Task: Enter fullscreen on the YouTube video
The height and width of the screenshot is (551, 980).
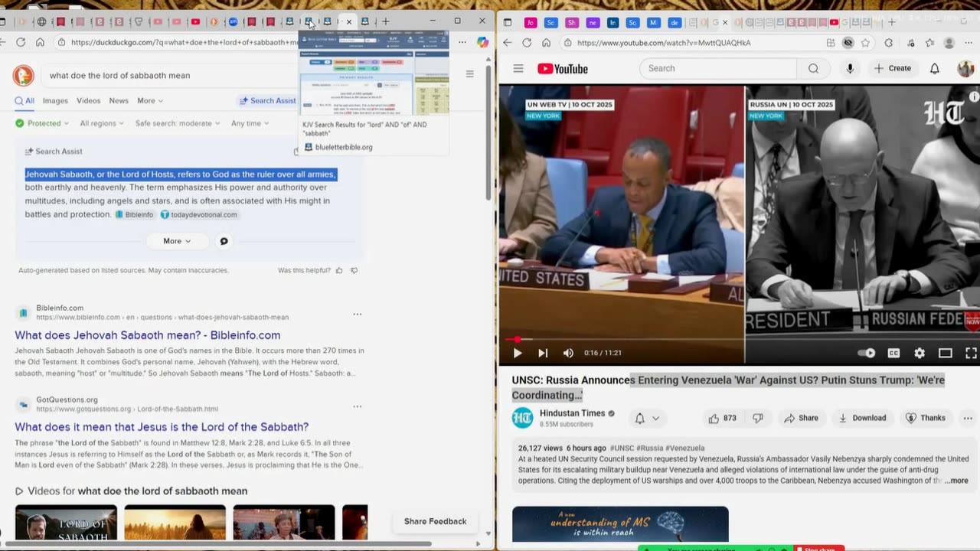Action: click(x=971, y=353)
